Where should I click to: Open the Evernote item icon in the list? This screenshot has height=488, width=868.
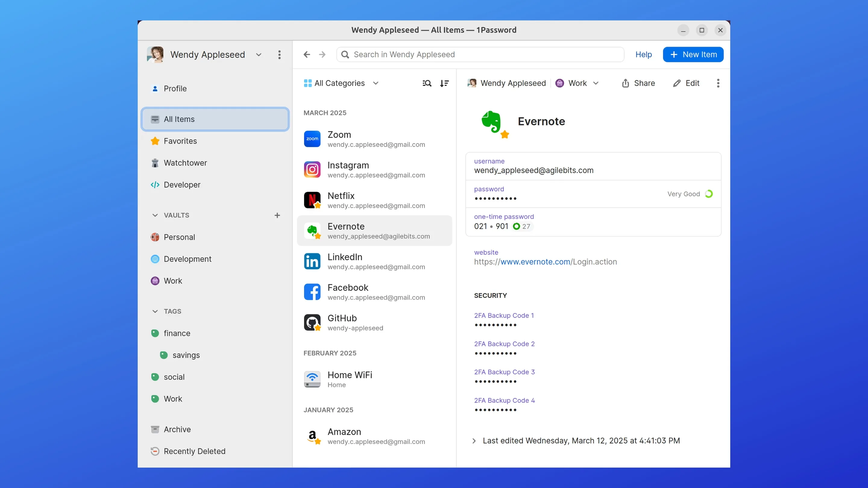click(x=312, y=231)
